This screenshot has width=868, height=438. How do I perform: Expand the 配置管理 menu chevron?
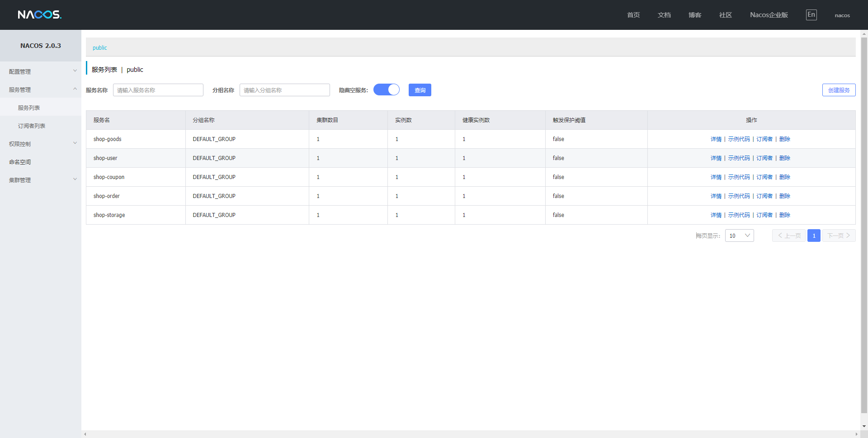pyautogui.click(x=75, y=71)
